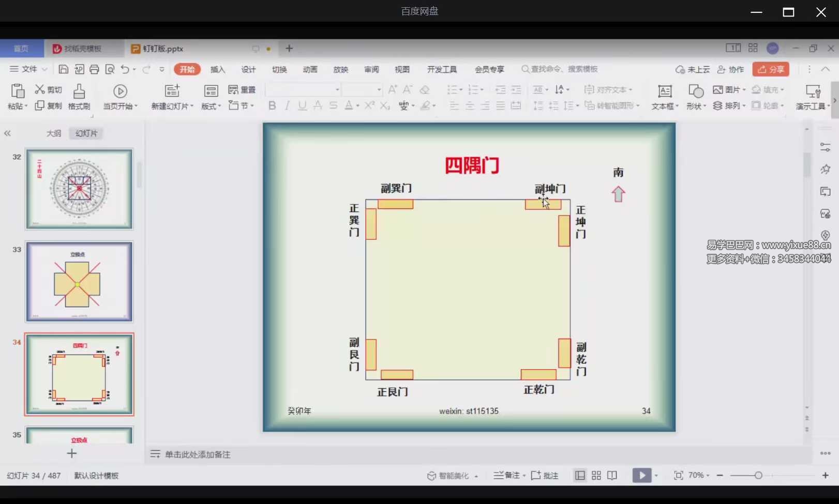Switch to grid slide view in status bar
Screen dimensions: 839x504
pos(596,475)
